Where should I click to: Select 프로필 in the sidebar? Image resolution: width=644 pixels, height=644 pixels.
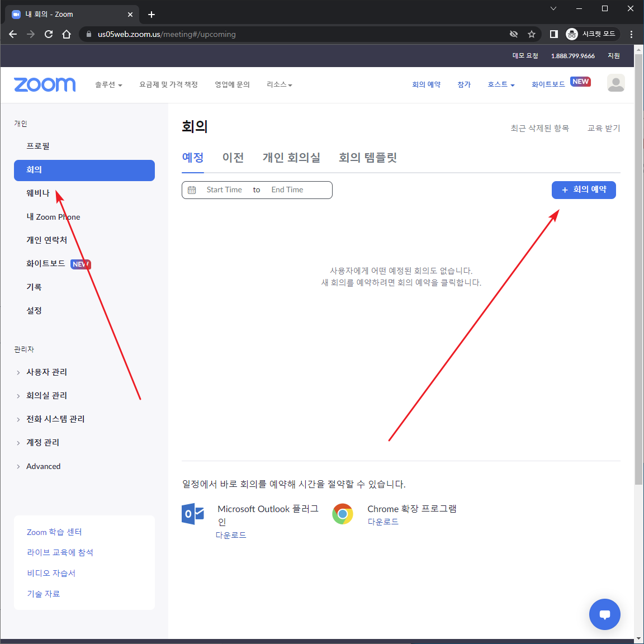(x=38, y=146)
